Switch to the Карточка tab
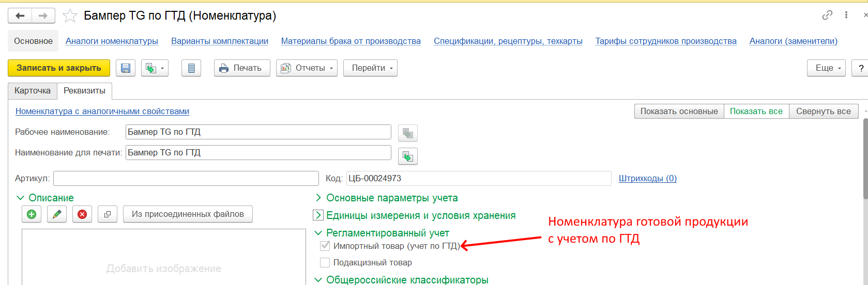Image resolution: width=868 pixels, height=285 pixels. 33,91
